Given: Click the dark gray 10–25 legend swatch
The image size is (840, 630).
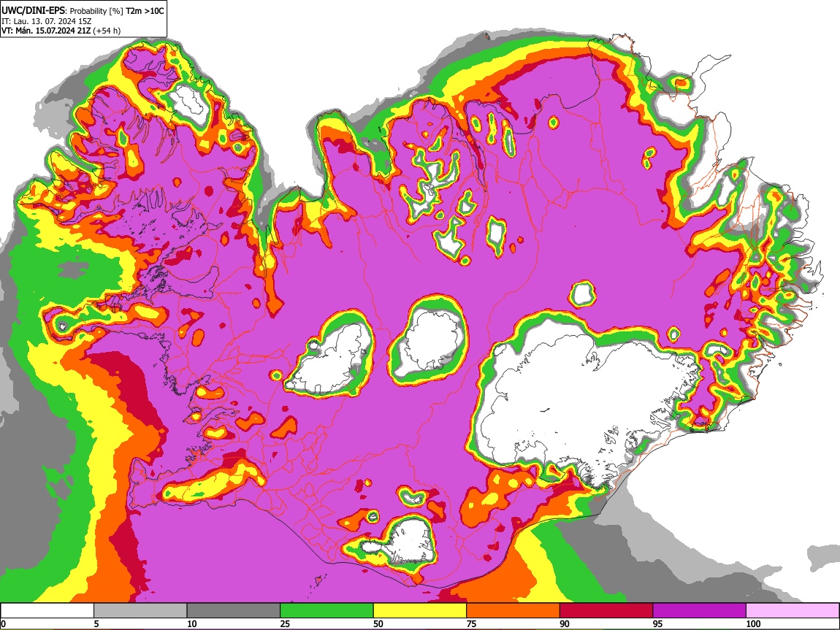Looking at the screenshot, I should coord(234,610).
